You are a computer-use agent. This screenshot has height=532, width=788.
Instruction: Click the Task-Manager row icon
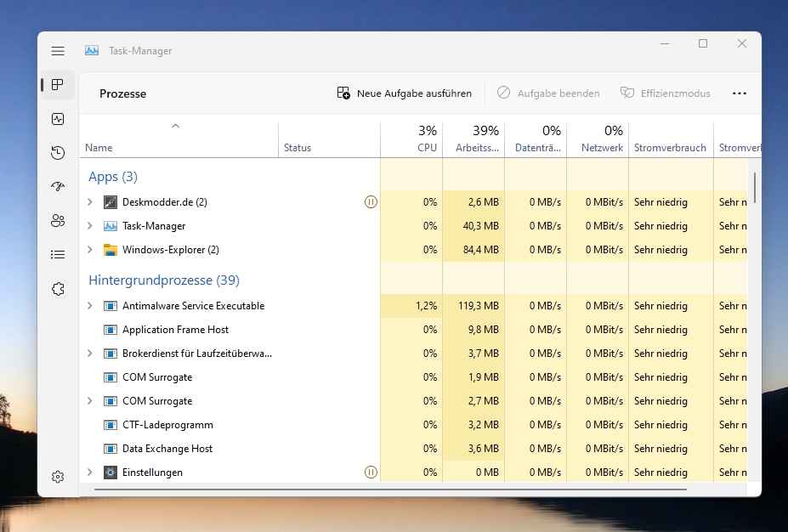pyautogui.click(x=110, y=226)
